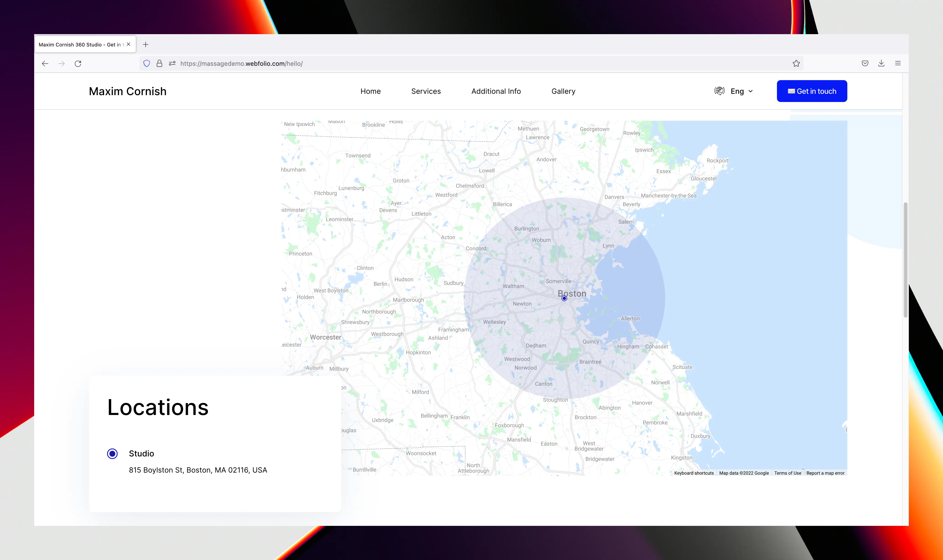This screenshot has width=943, height=560.
Task: Click Report a map error link
Action: (825, 473)
